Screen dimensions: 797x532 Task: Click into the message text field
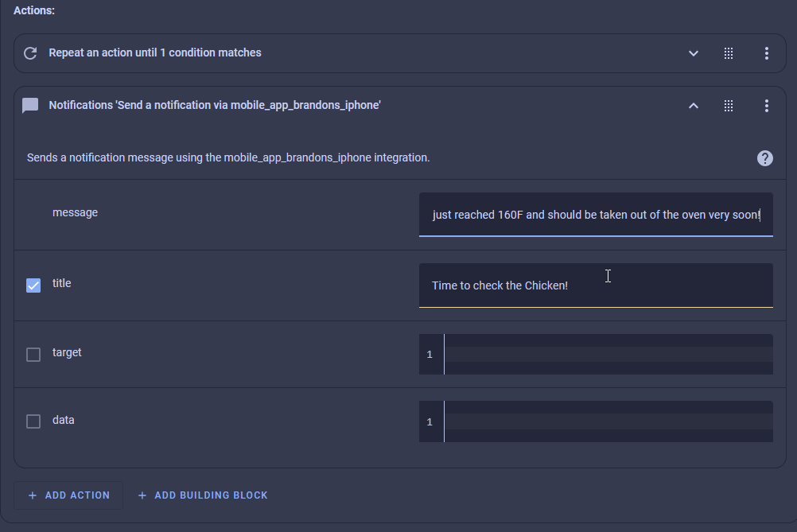[595, 215]
